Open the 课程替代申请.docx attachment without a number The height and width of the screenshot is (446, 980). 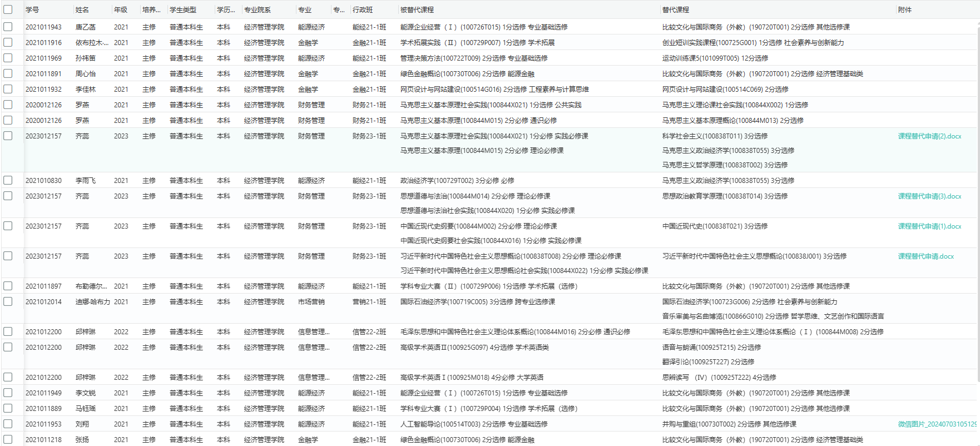[x=925, y=256]
